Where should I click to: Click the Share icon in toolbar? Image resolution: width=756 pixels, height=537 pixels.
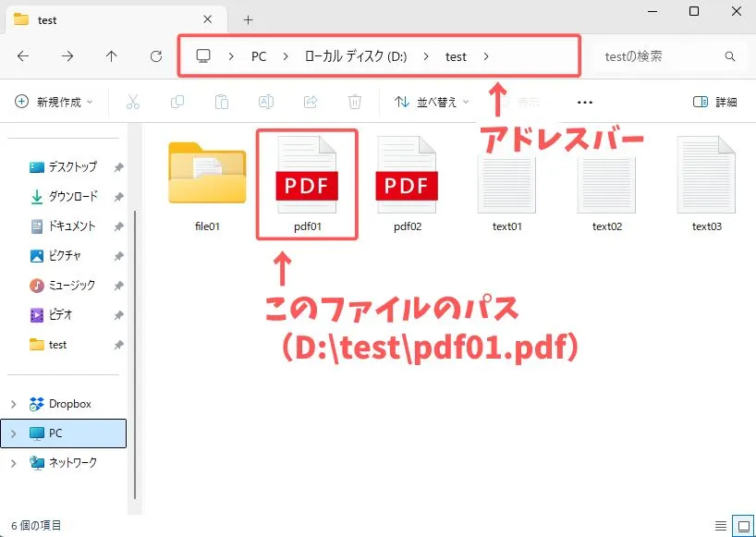pos(311,102)
